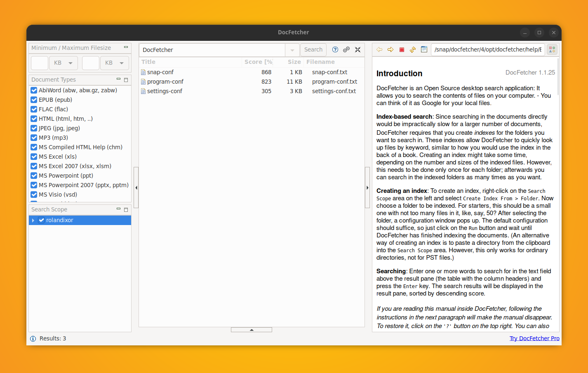This screenshot has height=373, width=588.
Task: Select the program-conf search result
Action: pos(165,81)
